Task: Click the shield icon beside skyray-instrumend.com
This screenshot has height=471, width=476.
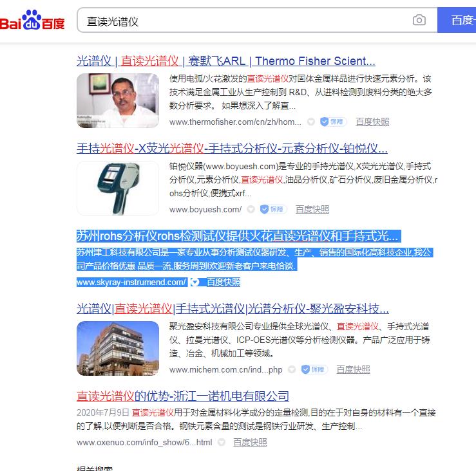Action: pyautogui.click(x=195, y=282)
